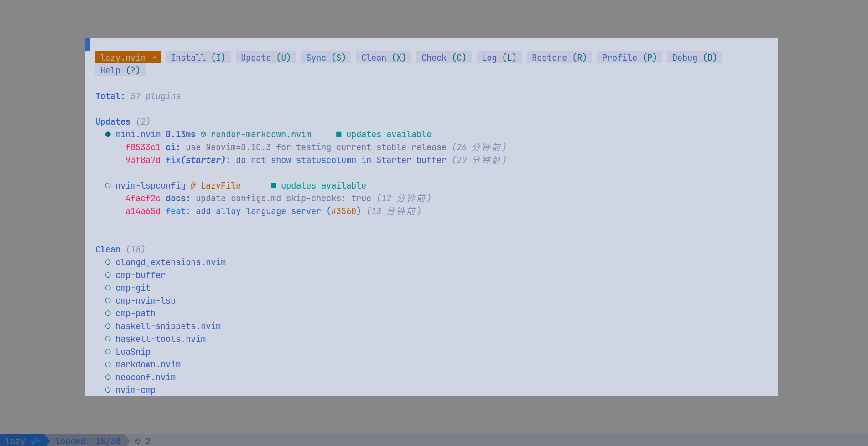The image size is (868, 446).
Task: Click circle icon beside clangd_extensions.nvim
Action: click(108, 262)
